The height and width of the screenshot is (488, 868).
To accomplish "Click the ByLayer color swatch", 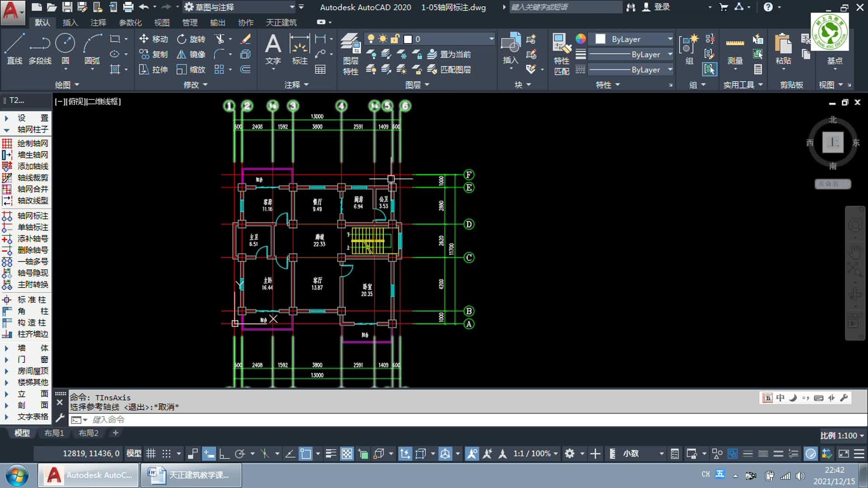I will (600, 39).
